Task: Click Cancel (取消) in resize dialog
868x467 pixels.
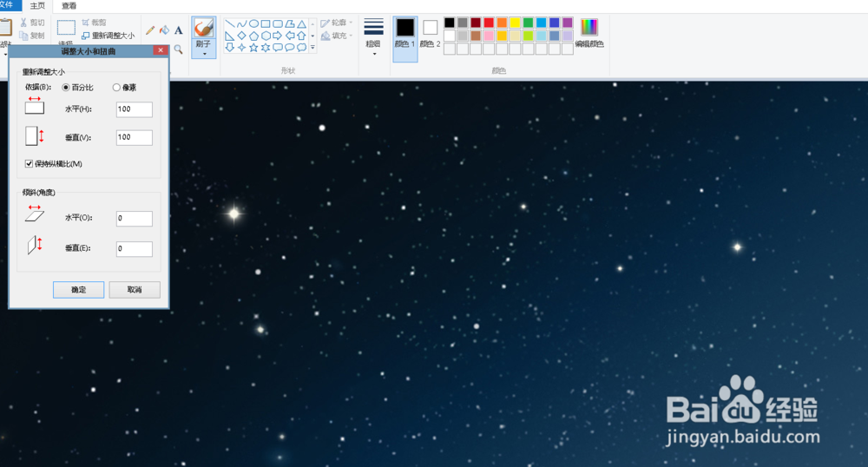Action: pos(135,290)
